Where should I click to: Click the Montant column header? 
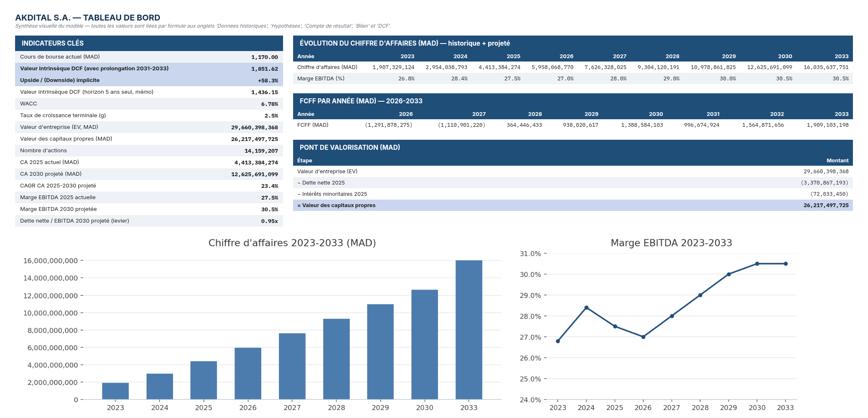click(837, 161)
